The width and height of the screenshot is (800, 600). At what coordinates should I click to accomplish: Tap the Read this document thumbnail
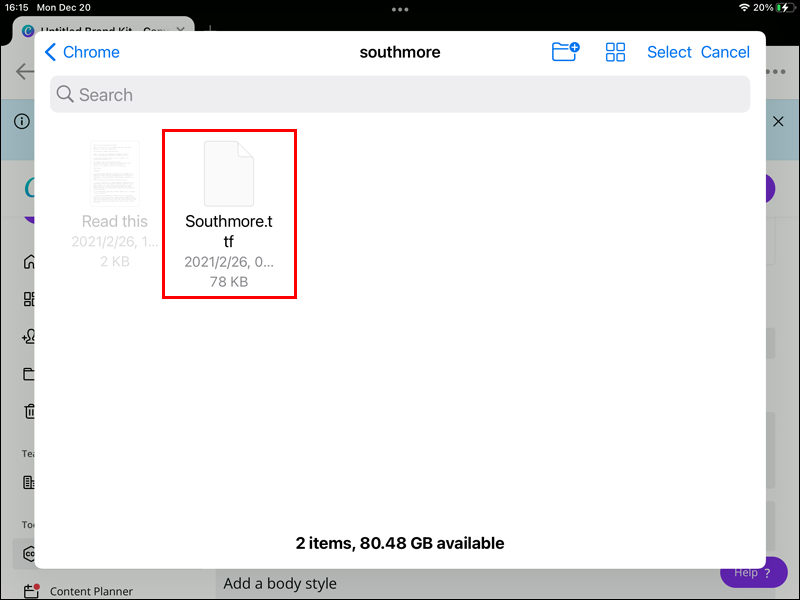115,173
